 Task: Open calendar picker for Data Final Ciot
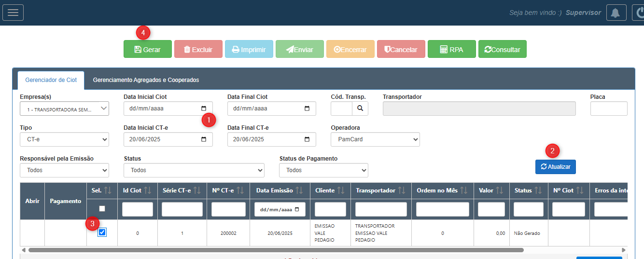(307, 109)
